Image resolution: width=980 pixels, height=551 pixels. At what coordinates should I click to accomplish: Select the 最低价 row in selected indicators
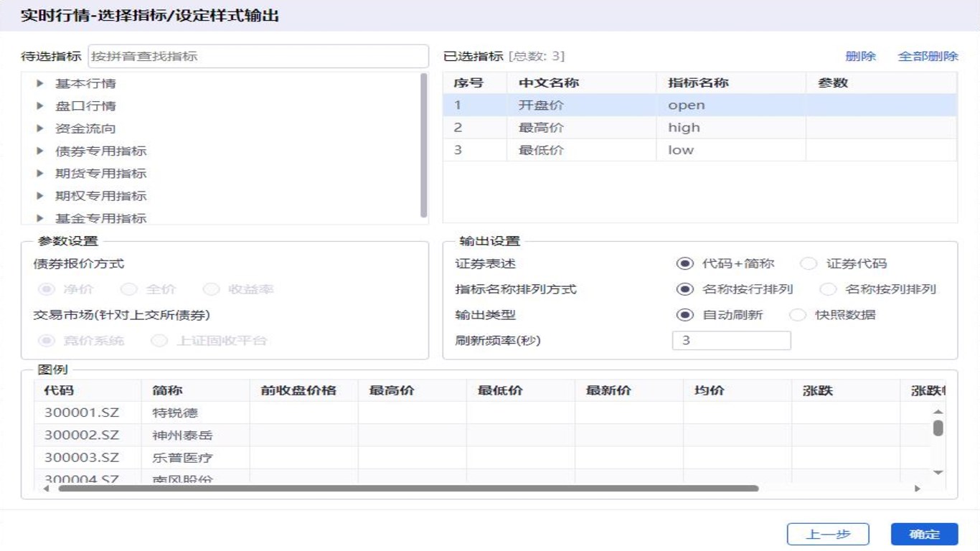[699, 150]
